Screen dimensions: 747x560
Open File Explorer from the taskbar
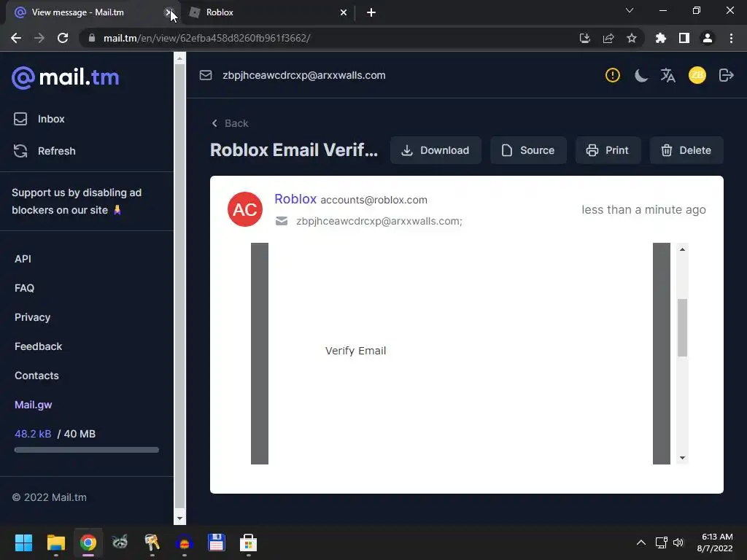[x=55, y=542]
